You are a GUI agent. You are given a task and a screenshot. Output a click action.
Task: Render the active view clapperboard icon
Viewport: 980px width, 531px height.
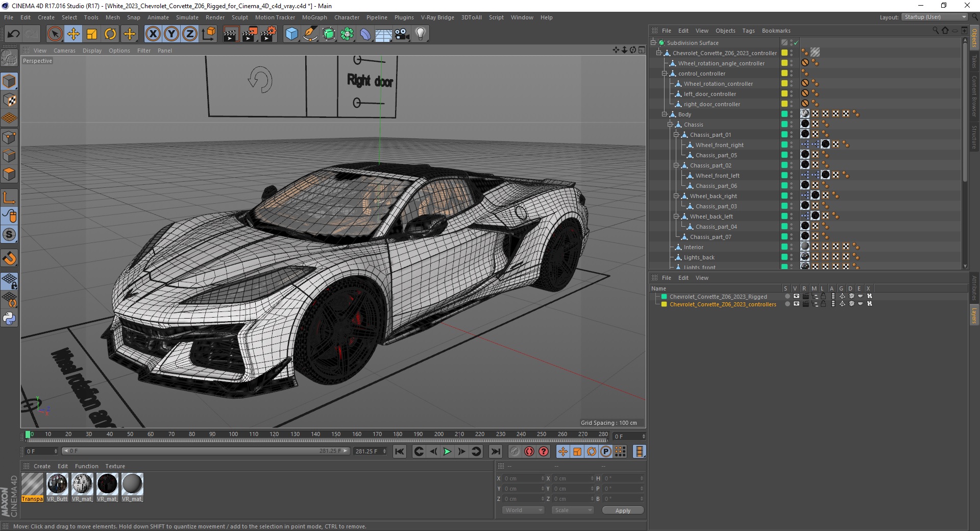click(x=231, y=34)
